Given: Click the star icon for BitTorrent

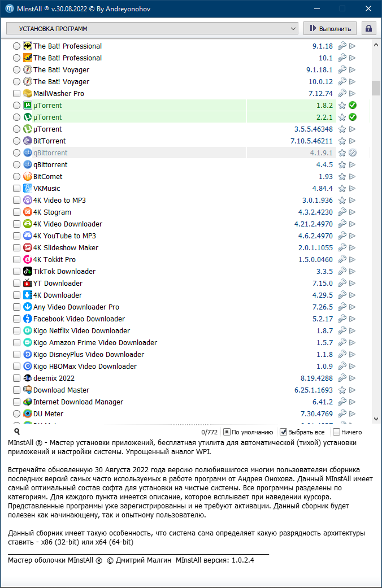Looking at the screenshot, I should (342, 141).
